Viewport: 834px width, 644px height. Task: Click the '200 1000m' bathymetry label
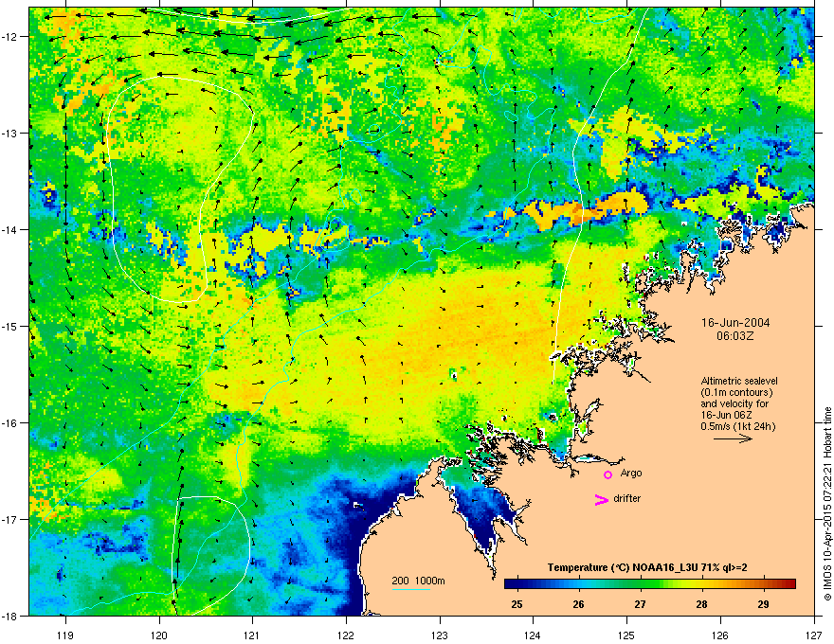coord(418,581)
